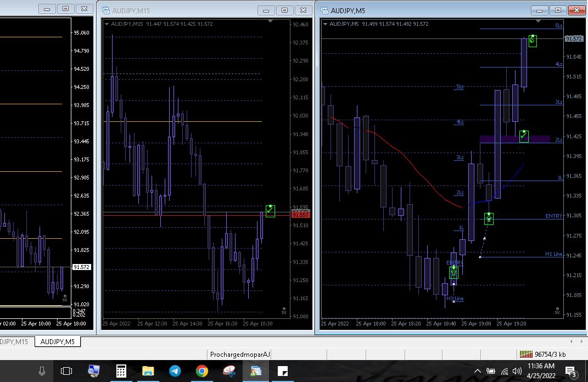Screen dimensions: 588x382
Task: Select the upper 5Ls level label in M5 chart
Action: click(x=559, y=25)
